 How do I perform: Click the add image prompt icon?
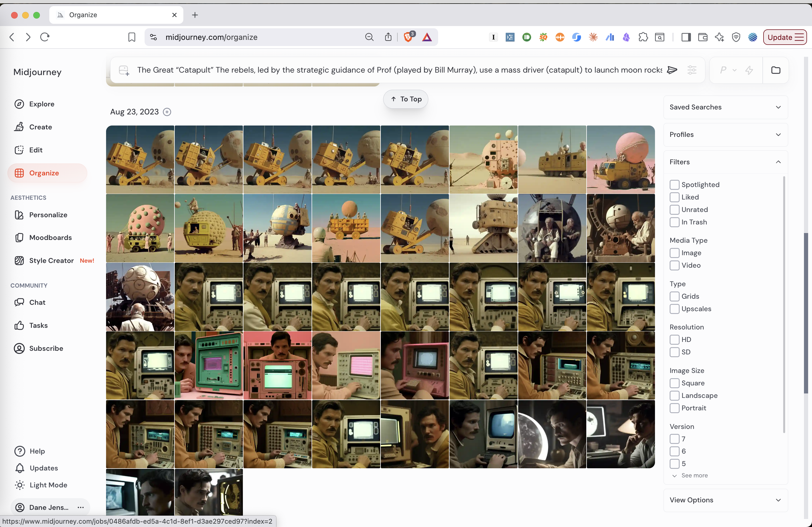point(124,70)
